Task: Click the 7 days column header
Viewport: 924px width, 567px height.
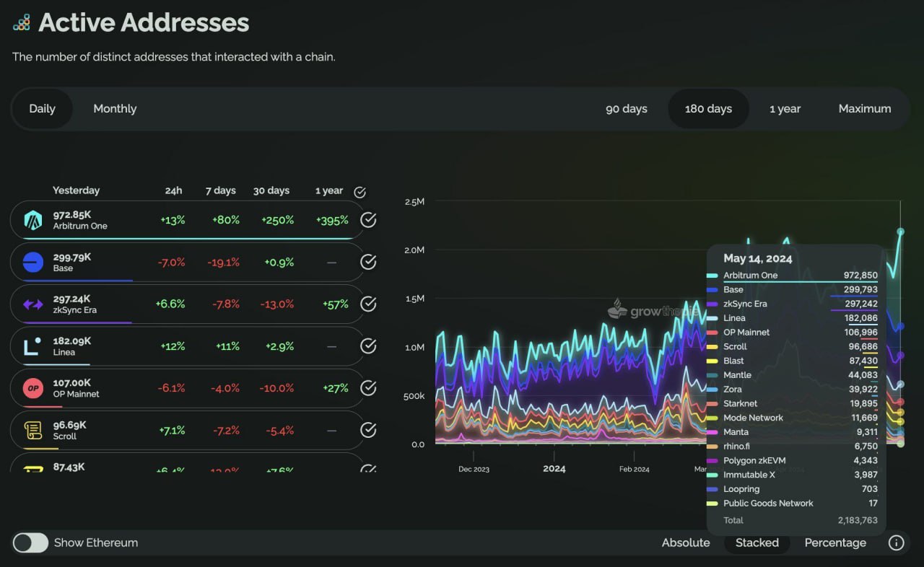Action: tap(221, 190)
